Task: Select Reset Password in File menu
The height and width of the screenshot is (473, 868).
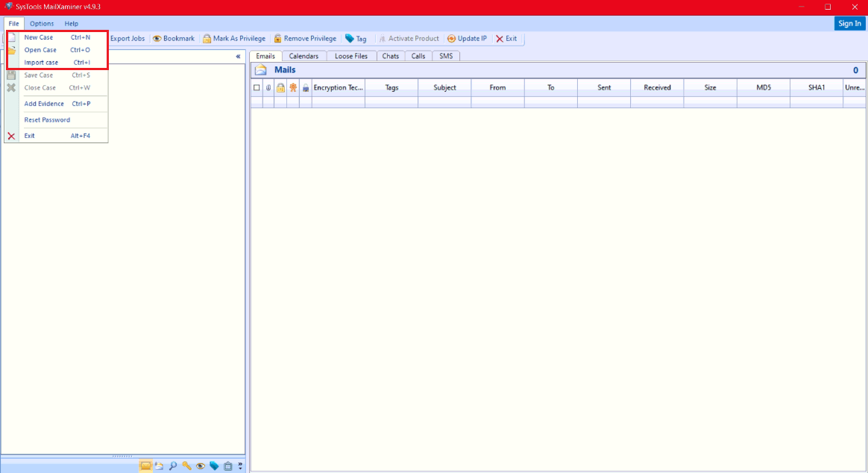Action: pyautogui.click(x=57, y=119)
